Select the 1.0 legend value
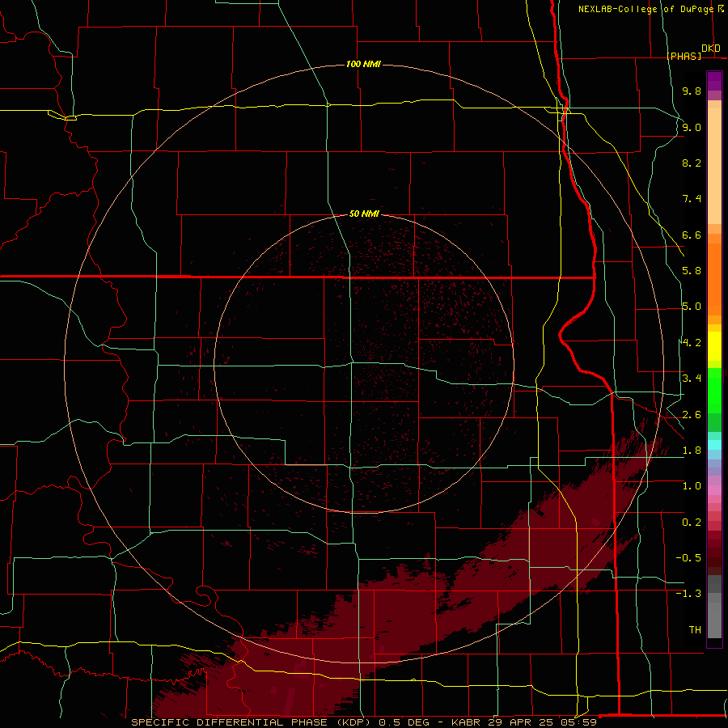The width and height of the screenshot is (728, 728). [692, 486]
